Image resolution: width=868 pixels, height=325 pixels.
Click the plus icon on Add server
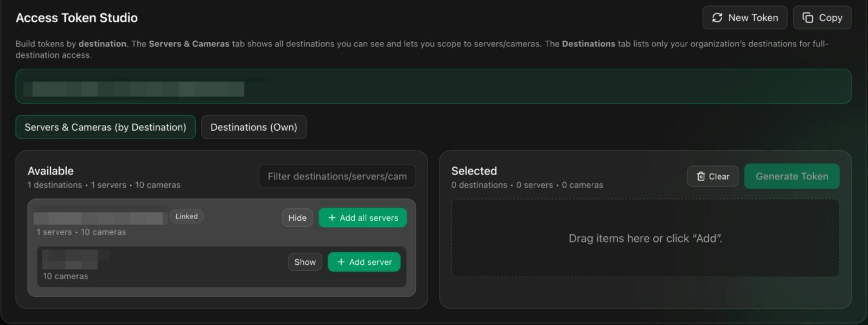tap(341, 262)
